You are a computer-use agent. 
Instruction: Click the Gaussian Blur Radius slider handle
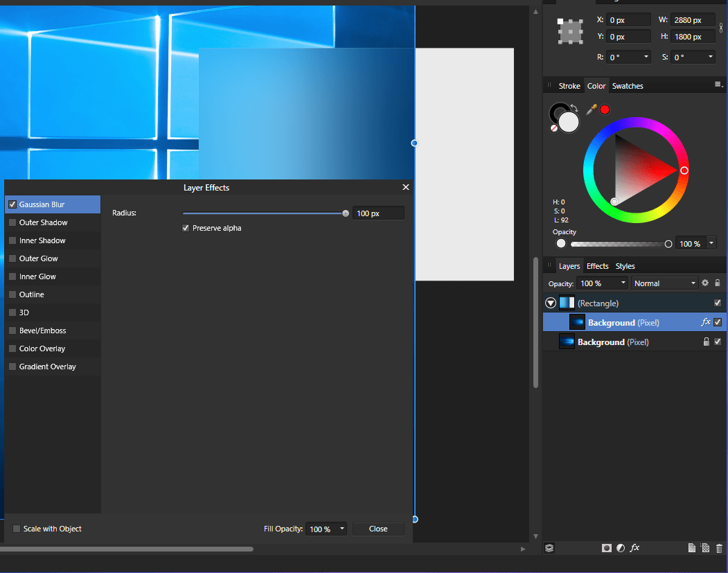(x=346, y=213)
